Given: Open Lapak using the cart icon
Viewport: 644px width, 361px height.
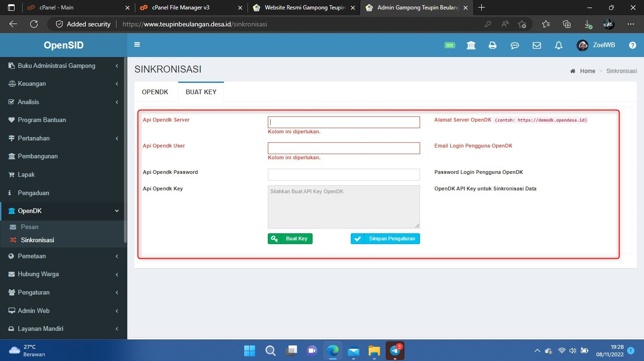Looking at the screenshot, I should point(26,174).
